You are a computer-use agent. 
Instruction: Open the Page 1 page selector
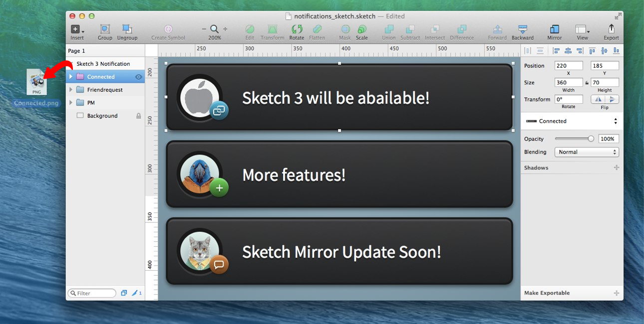[x=105, y=51]
